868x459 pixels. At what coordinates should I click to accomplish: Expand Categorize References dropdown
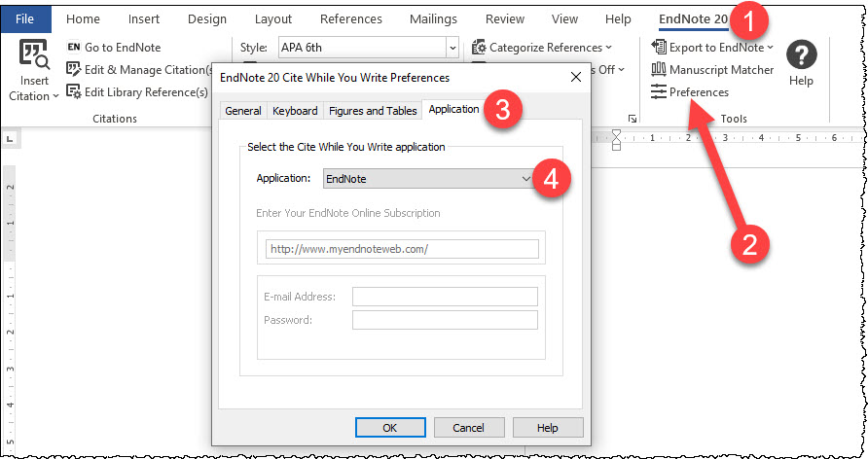542,47
